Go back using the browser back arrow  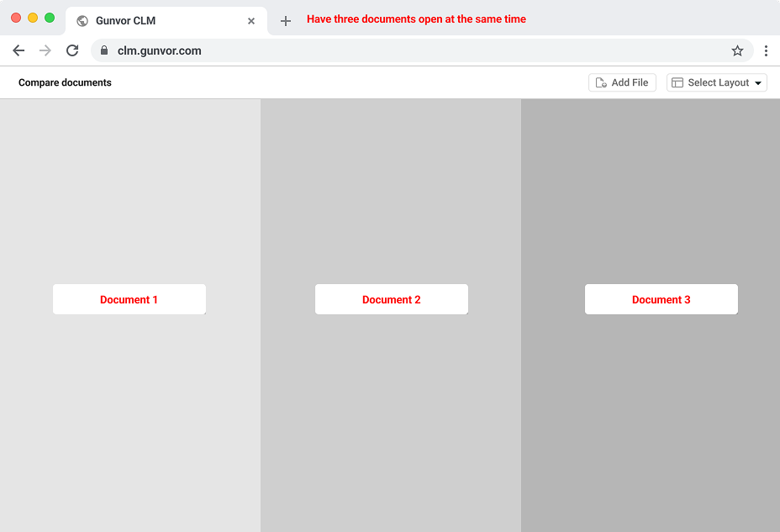click(18, 50)
